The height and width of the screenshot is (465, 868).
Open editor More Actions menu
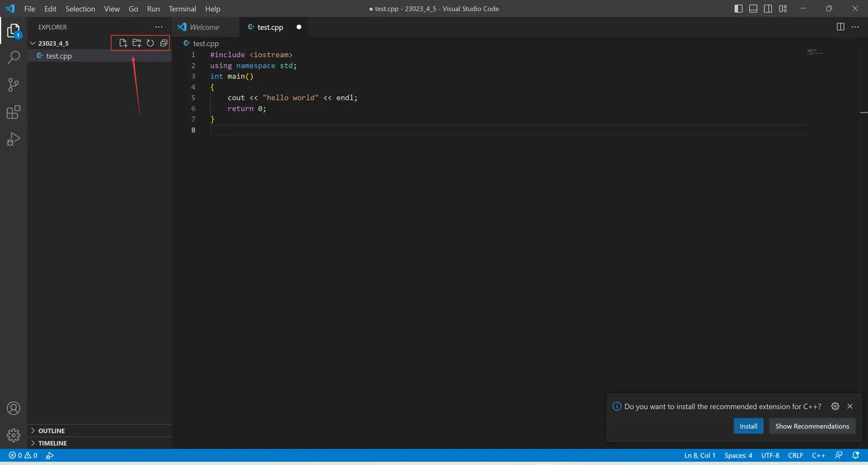[x=855, y=27]
